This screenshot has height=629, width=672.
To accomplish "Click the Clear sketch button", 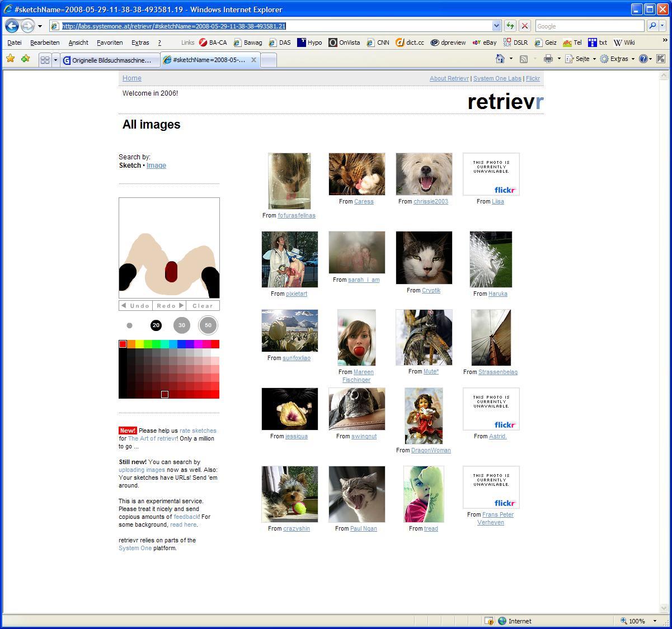I will pos(203,305).
